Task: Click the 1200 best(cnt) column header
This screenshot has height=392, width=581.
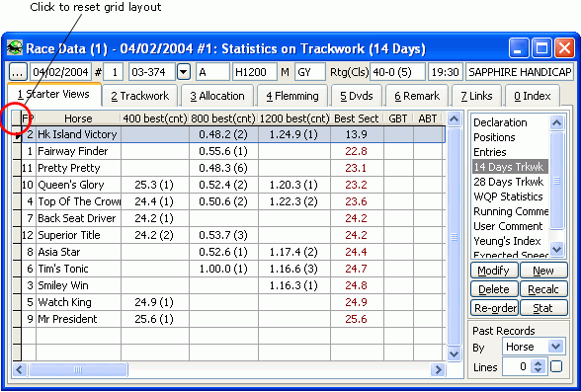Action: click(294, 118)
